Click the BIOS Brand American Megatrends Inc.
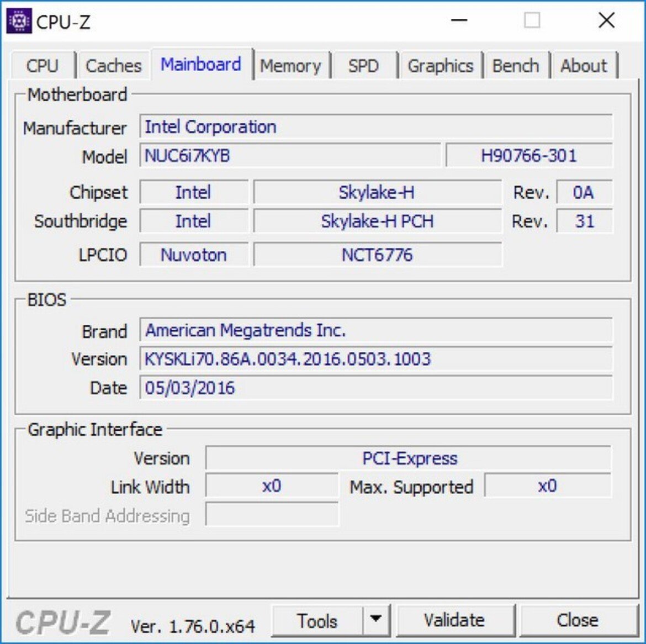 [376, 330]
